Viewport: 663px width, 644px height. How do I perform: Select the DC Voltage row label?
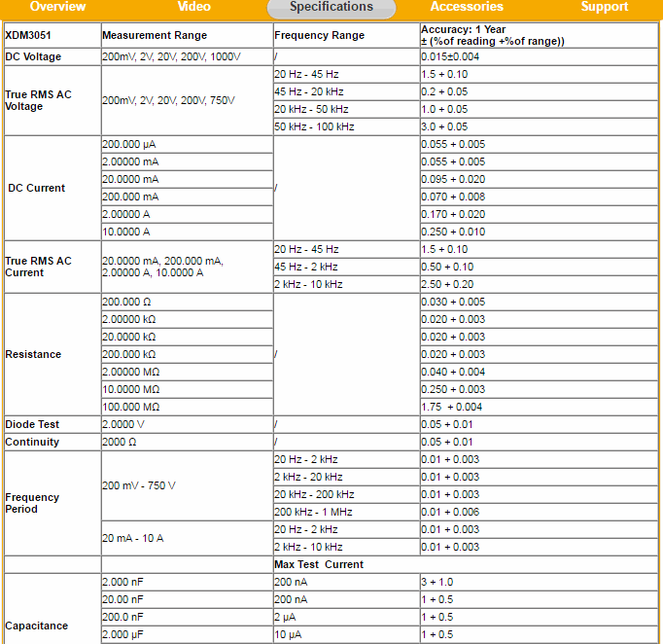pyautogui.click(x=33, y=56)
